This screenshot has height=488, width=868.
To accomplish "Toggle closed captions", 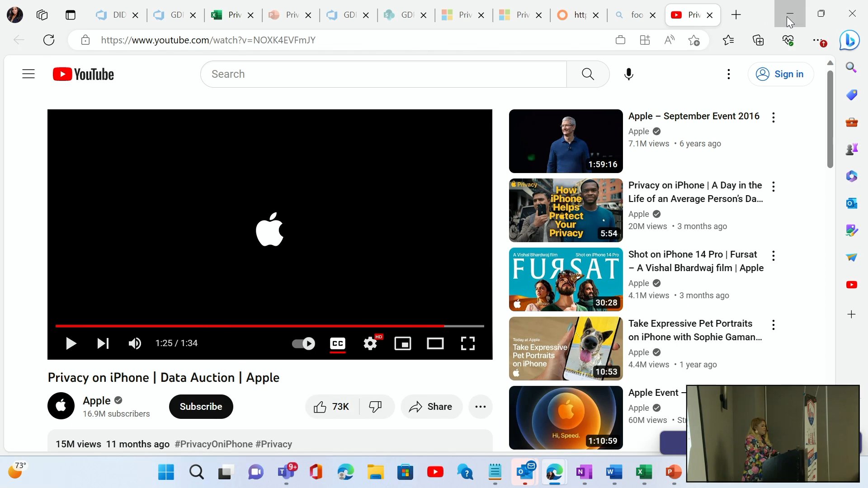I will (x=338, y=343).
